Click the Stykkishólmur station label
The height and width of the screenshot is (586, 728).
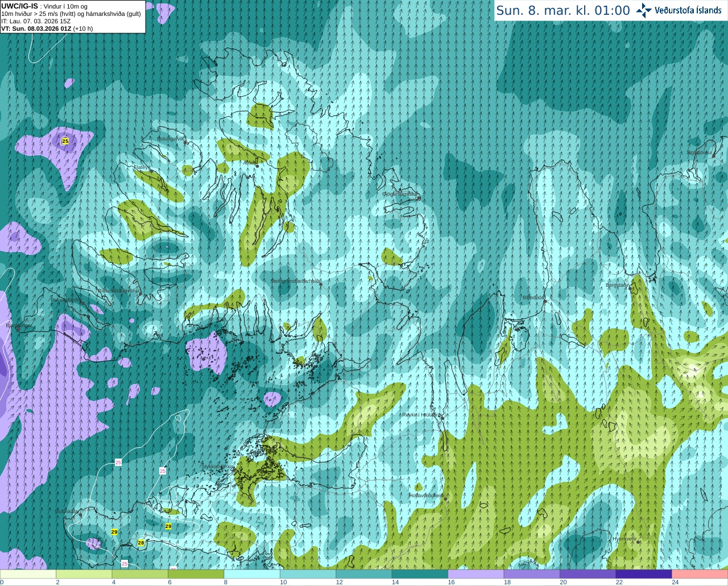217,467
